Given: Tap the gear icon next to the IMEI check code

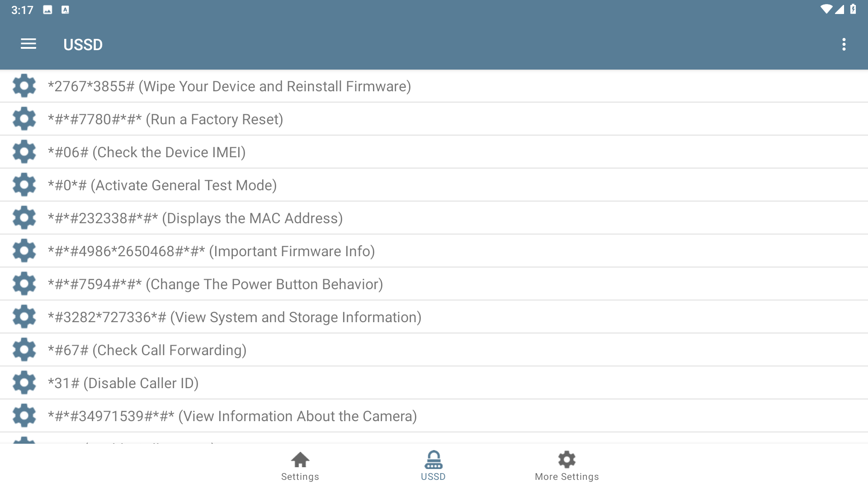Looking at the screenshot, I should point(24,151).
